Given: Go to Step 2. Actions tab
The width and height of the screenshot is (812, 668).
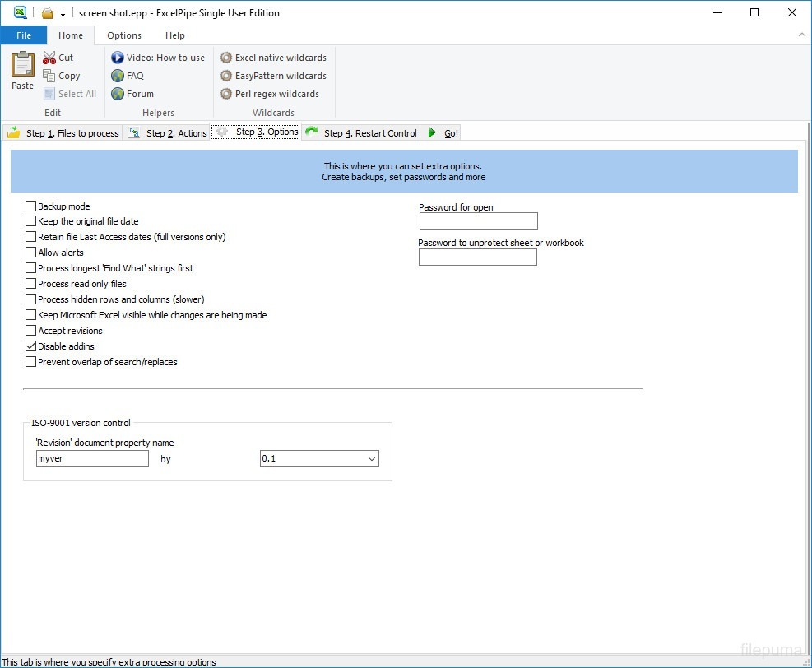Looking at the screenshot, I should point(168,132).
